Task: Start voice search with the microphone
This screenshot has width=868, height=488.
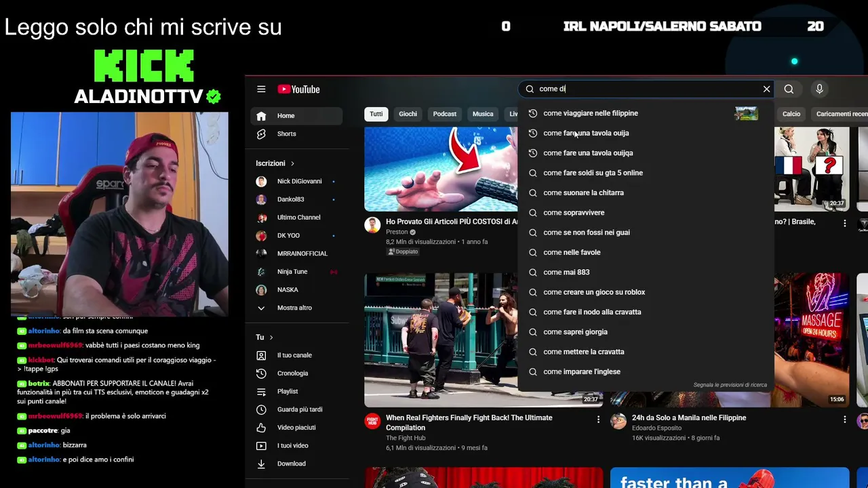Action: click(819, 89)
